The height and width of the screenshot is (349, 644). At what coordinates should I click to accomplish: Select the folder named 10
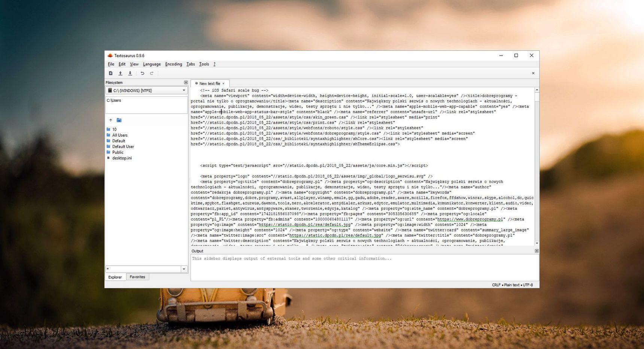[114, 130]
